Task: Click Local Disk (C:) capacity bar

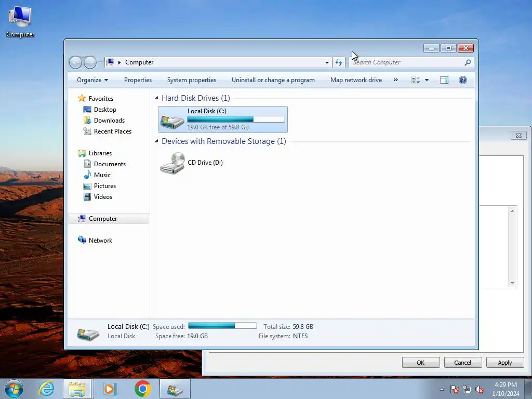Action: click(236, 119)
